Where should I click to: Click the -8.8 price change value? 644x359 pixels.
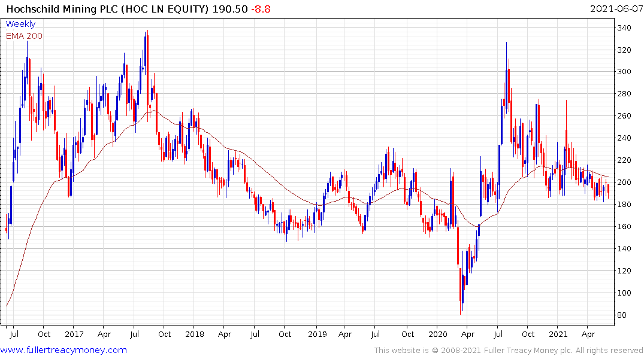coord(261,9)
